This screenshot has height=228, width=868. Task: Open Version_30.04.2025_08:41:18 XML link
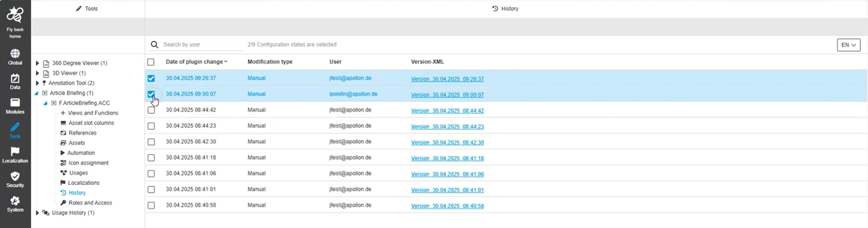(x=447, y=158)
